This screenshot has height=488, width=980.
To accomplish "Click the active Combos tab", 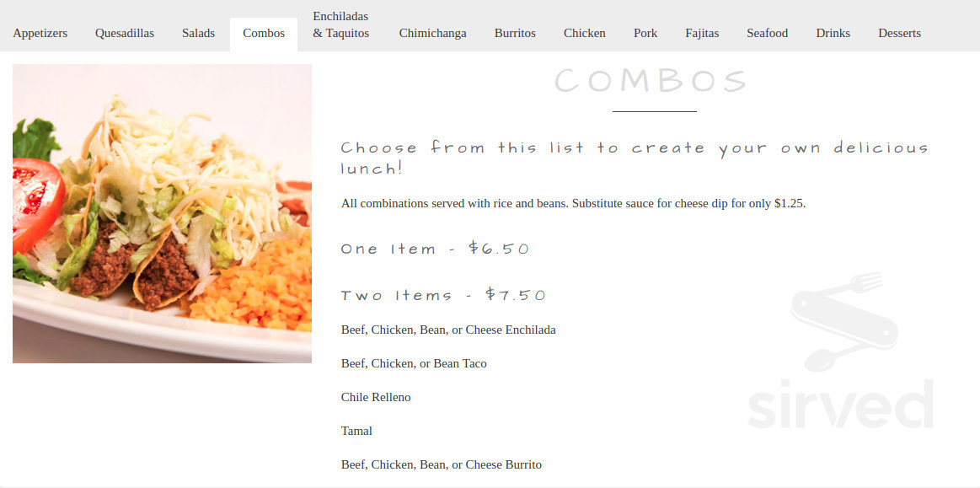I will point(264,34).
